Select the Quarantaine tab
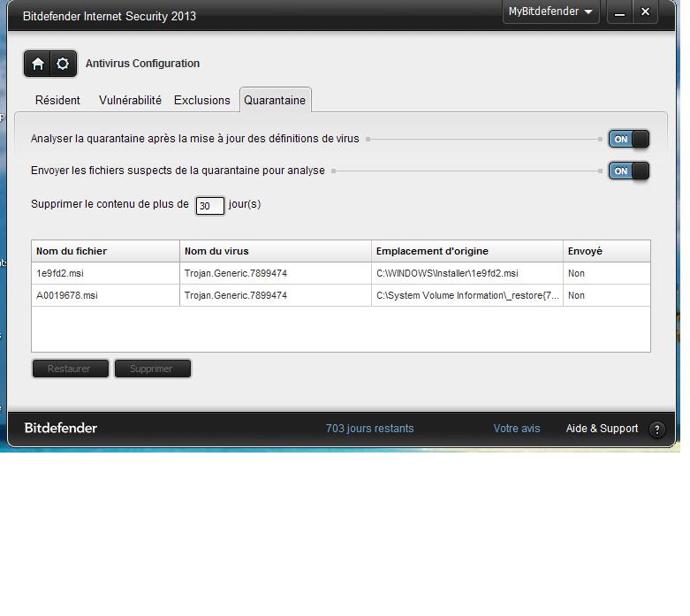Image resolution: width=690 pixels, height=616 pixels. tap(275, 101)
